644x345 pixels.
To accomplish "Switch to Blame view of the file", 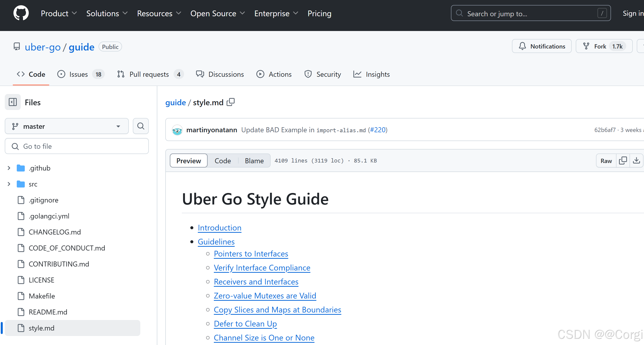I will 254,160.
